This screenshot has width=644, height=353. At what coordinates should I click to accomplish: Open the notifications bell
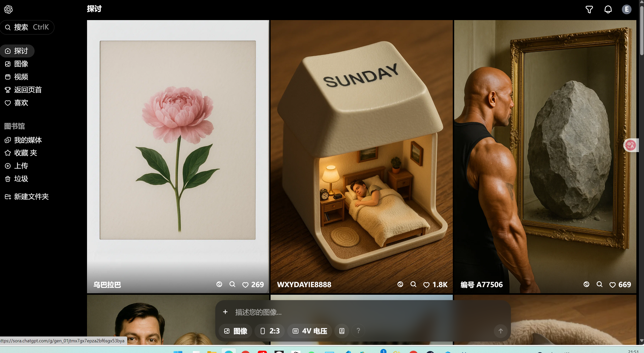pos(608,10)
